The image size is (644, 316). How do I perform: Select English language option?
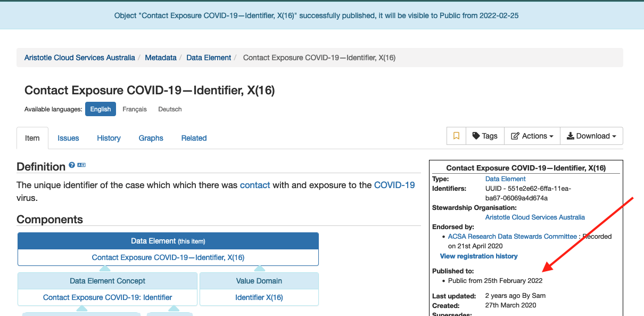(x=100, y=109)
